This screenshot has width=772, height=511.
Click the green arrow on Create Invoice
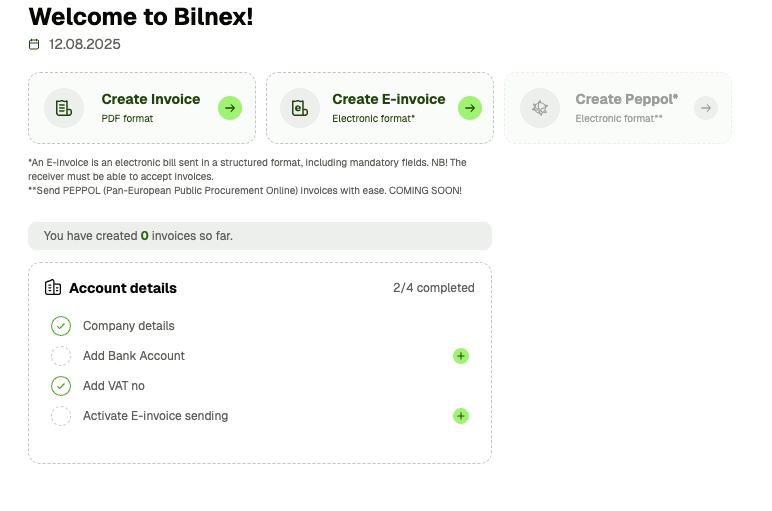230,108
